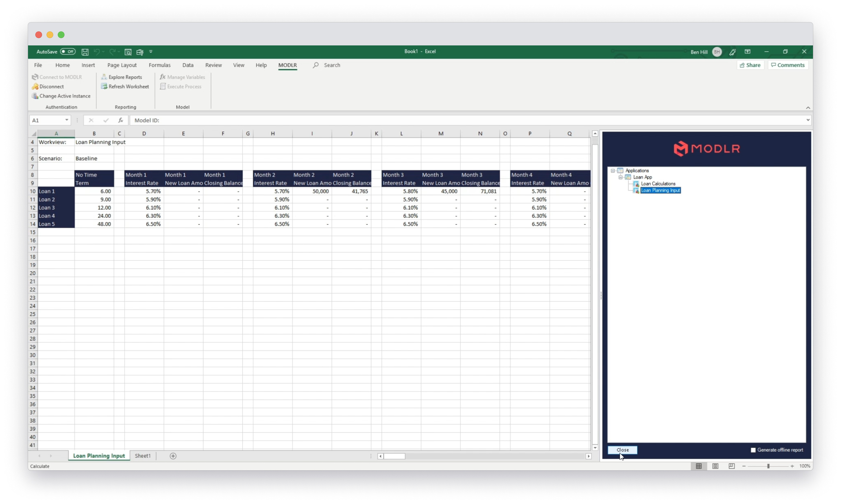
Task: Open the Help ribbon tab
Action: pyautogui.click(x=261, y=65)
